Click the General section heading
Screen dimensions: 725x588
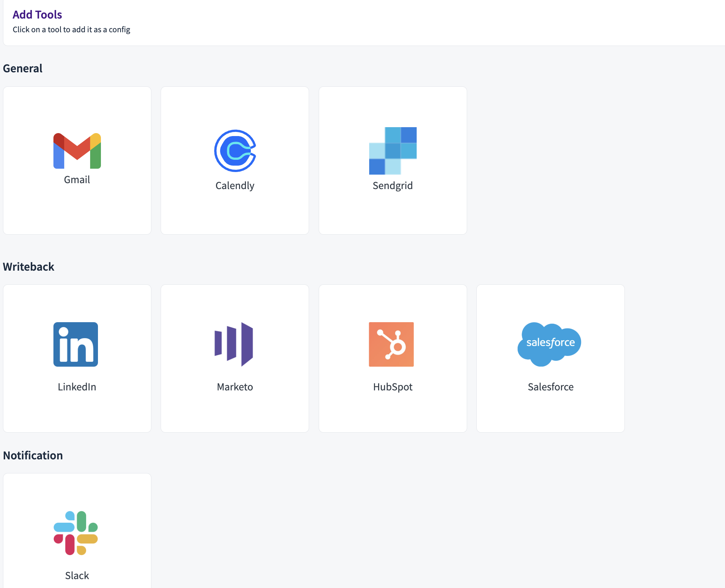[23, 69]
